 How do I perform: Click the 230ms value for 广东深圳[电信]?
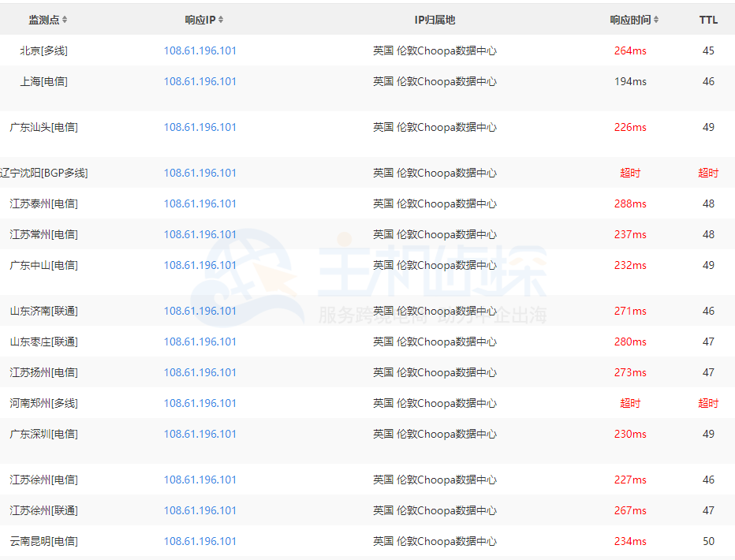(631, 434)
